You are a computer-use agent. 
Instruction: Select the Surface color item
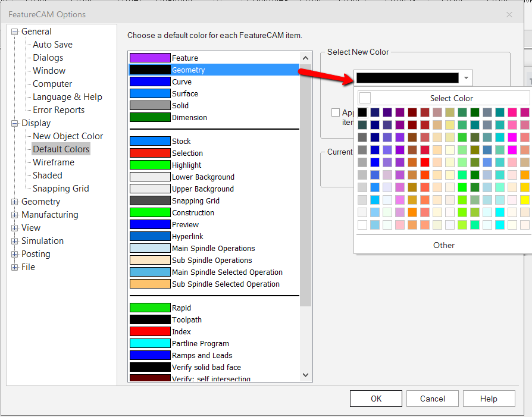pos(214,93)
